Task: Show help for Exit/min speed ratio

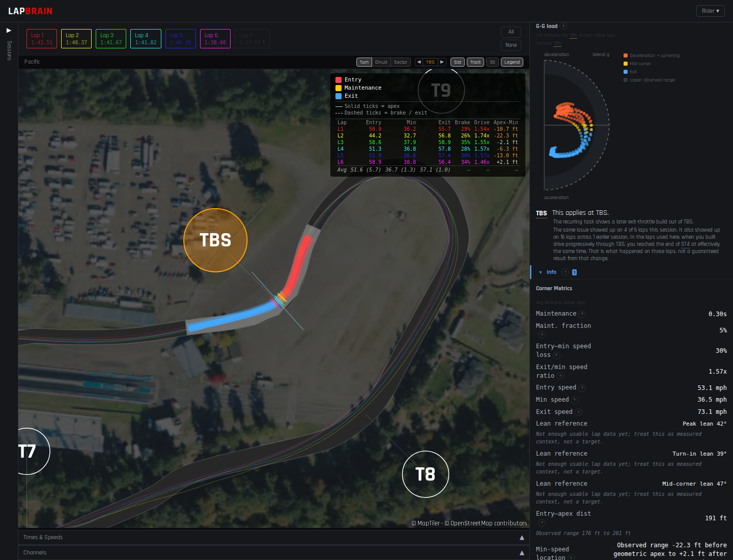Action: point(560,376)
